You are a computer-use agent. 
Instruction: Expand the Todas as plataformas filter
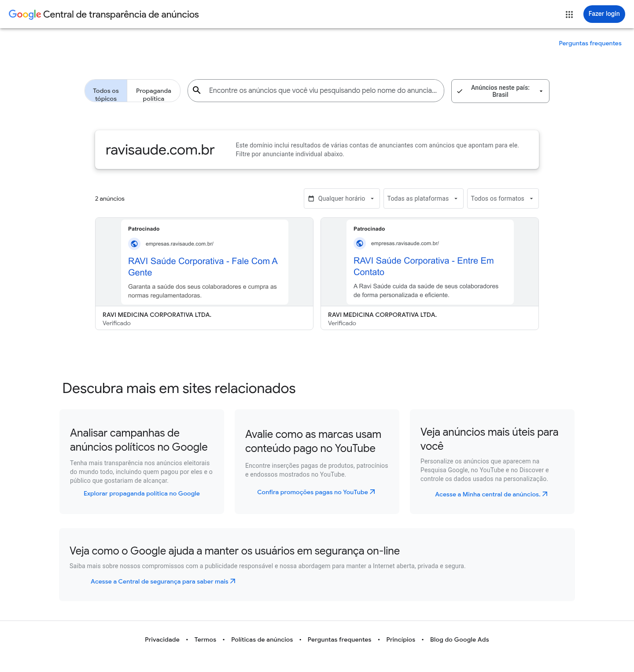point(423,198)
